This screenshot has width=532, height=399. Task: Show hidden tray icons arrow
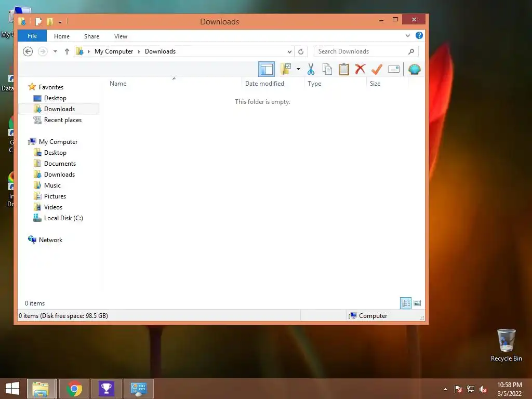(x=445, y=389)
